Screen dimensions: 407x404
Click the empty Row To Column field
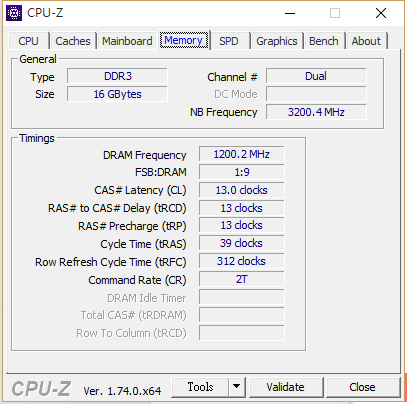pyautogui.click(x=242, y=333)
